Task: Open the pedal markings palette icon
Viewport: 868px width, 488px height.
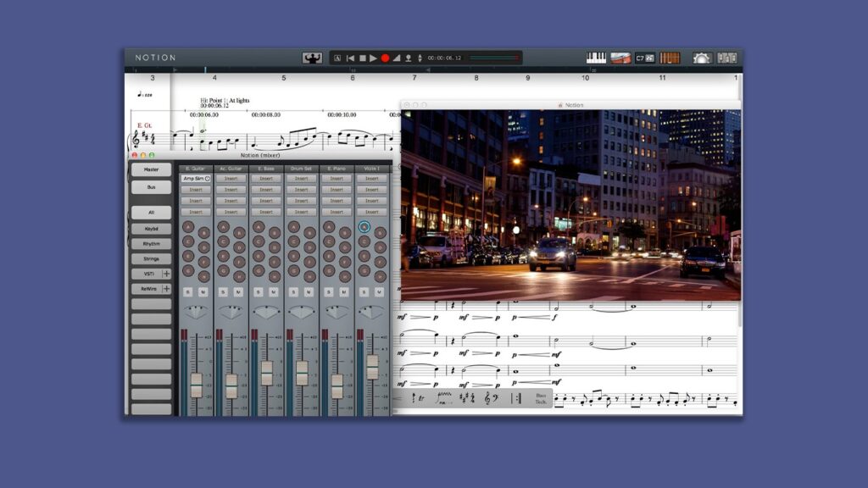Action: (444, 398)
